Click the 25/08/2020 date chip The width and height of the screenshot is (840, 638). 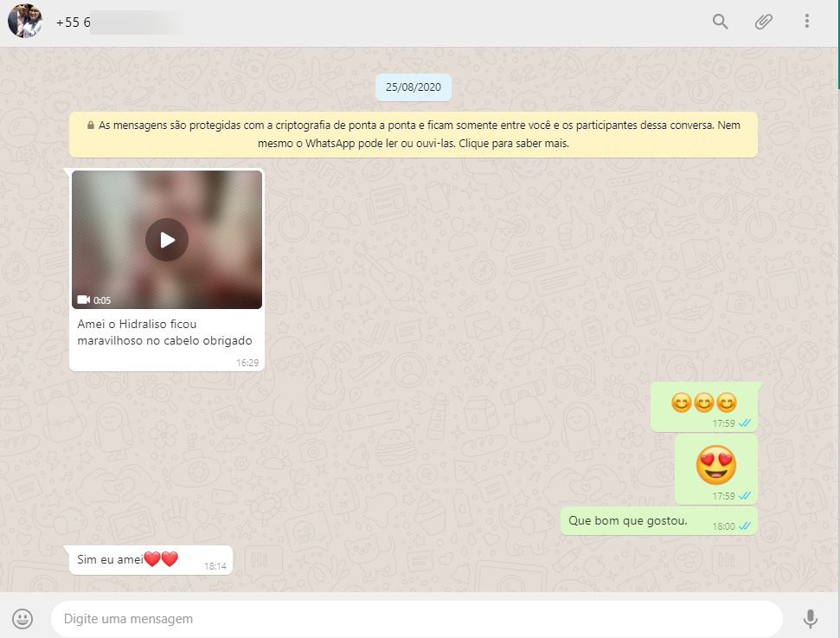pyautogui.click(x=414, y=87)
